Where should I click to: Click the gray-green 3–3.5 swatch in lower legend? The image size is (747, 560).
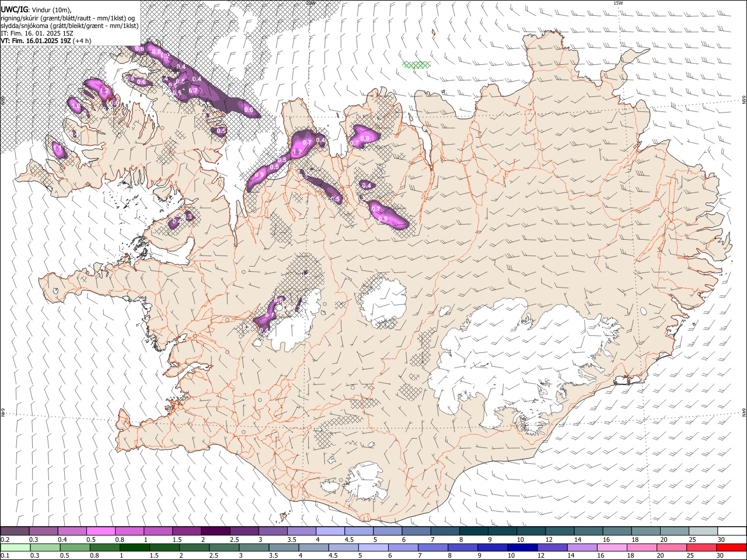[x=253, y=547]
